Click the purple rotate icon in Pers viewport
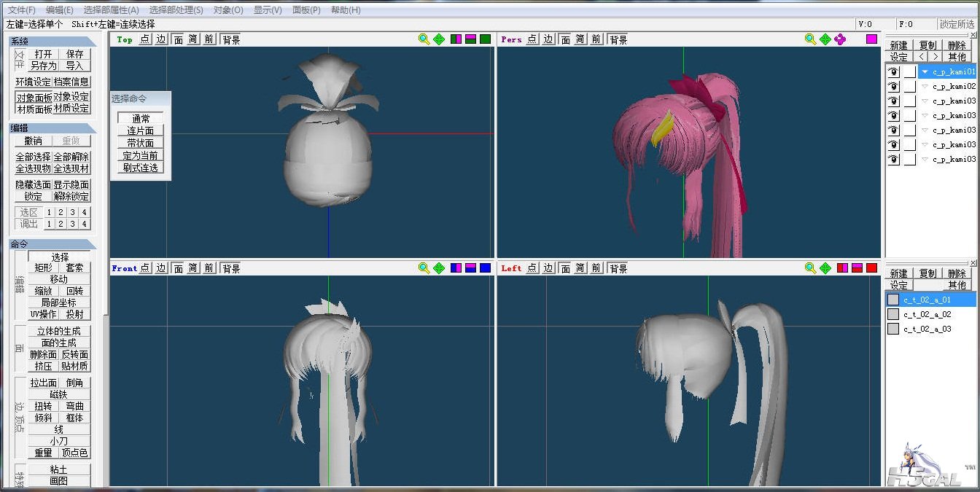 click(x=840, y=39)
